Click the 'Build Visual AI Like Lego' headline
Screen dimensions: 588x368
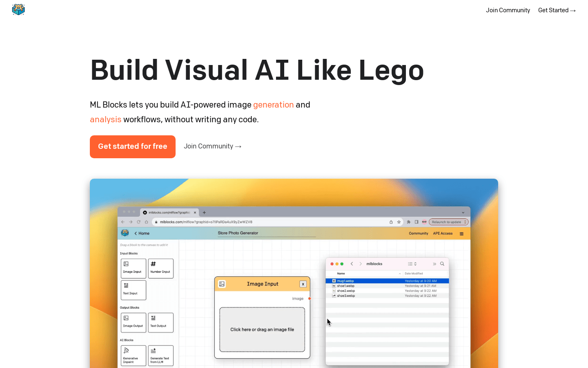point(257,70)
